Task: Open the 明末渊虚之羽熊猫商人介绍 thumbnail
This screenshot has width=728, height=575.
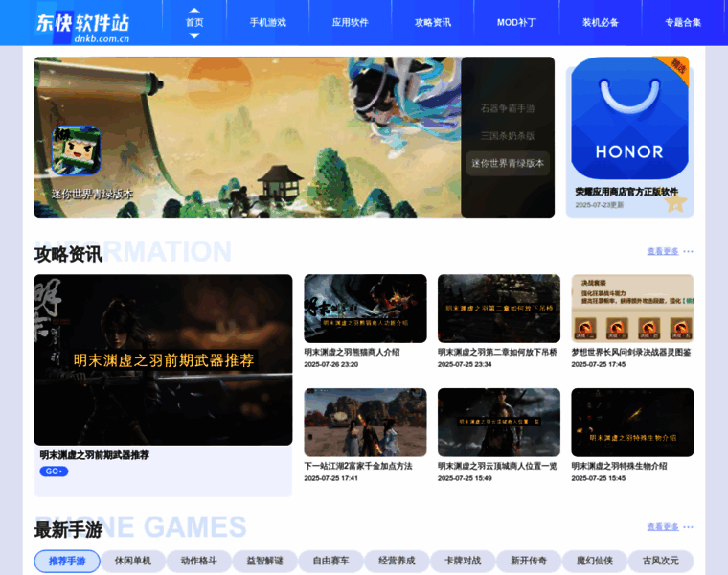Action: coord(365,309)
